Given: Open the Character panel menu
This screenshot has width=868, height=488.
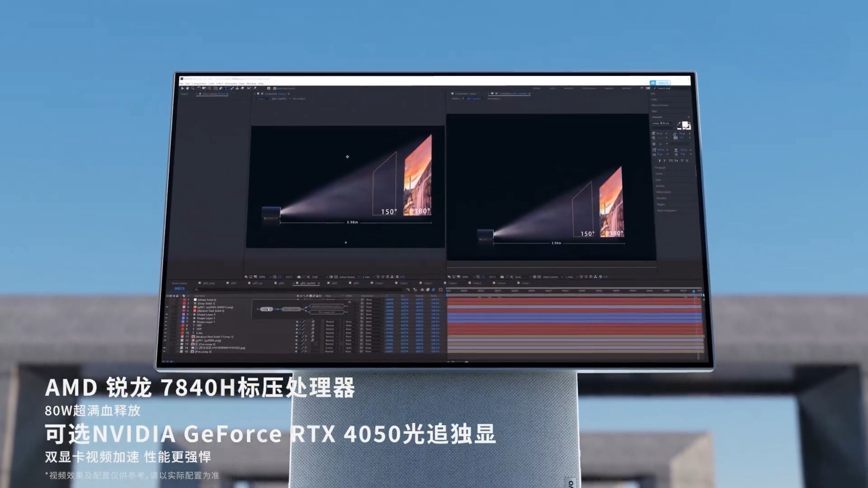Looking at the screenshot, I should (x=688, y=117).
